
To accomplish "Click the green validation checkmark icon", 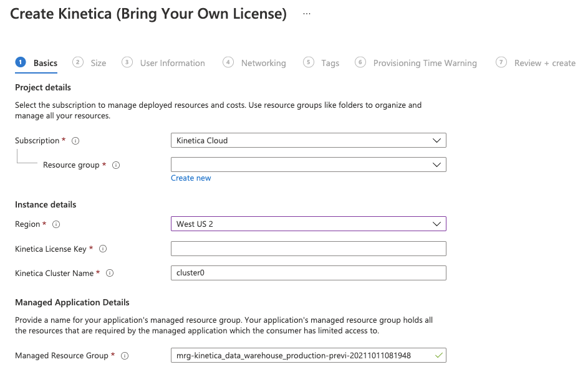I will click(439, 355).
